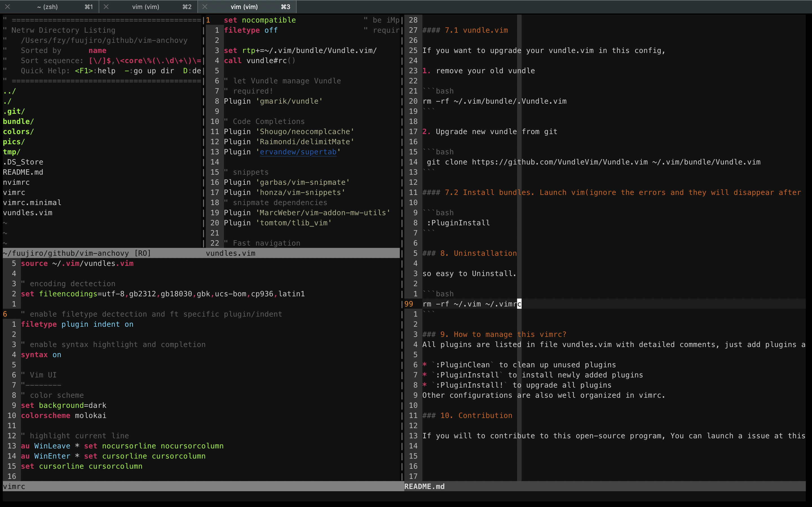812x507 pixels.
Task: Open the pics/ directory entry
Action: click(14, 142)
